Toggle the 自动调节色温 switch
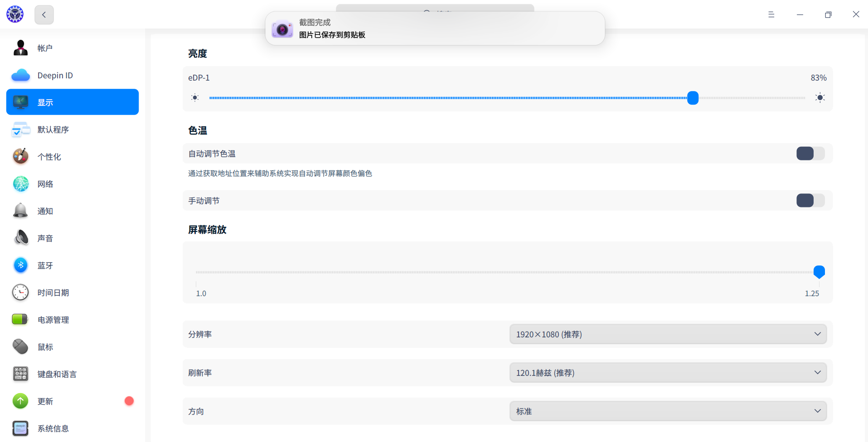Image resolution: width=868 pixels, height=442 pixels. click(810, 154)
